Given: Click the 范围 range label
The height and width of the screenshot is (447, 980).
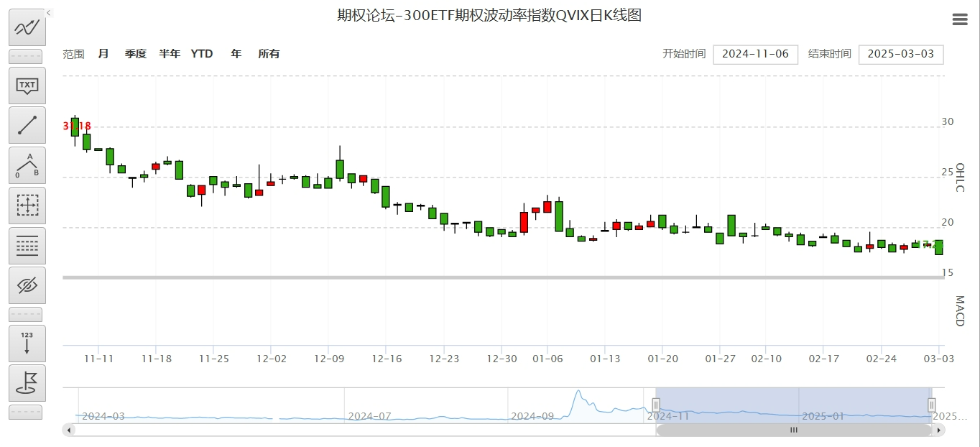Looking at the screenshot, I should pos(73,54).
